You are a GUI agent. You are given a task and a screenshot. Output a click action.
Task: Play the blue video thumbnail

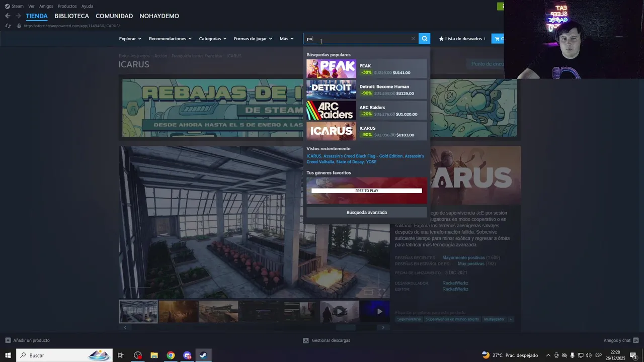pyautogui.click(x=375, y=312)
